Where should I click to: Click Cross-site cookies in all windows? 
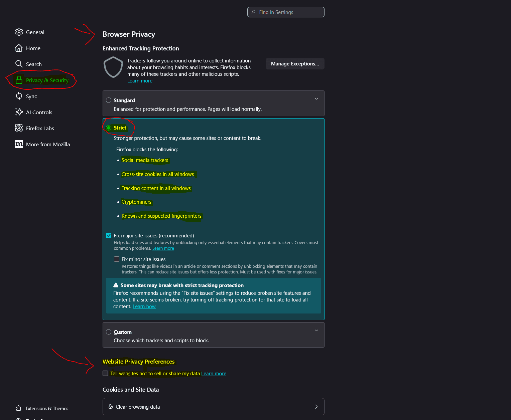[158, 174]
